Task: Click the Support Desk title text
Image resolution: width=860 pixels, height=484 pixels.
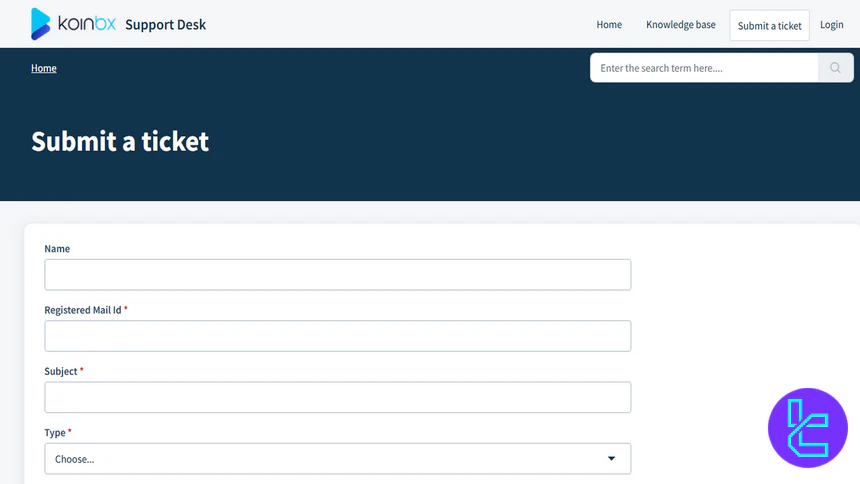Action: click(x=165, y=24)
